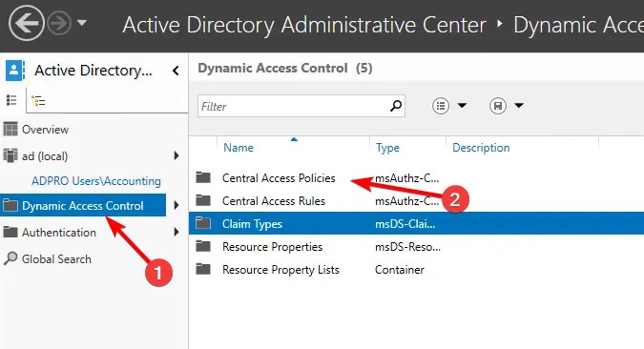The image size is (644, 349).
Task: Expand breadcrumb arrow after Administrative Center
Action: [499, 24]
